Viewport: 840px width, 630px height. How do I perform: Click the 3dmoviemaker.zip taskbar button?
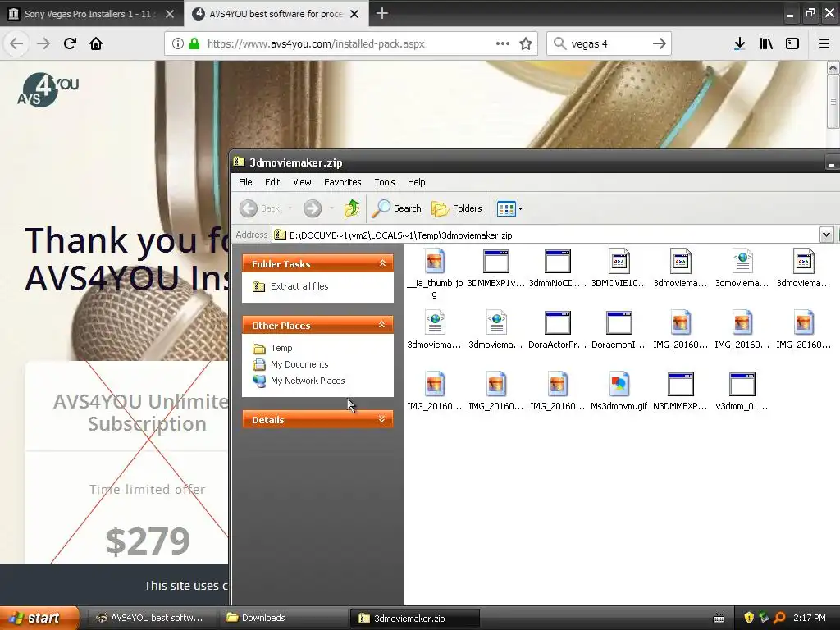tap(414, 618)
